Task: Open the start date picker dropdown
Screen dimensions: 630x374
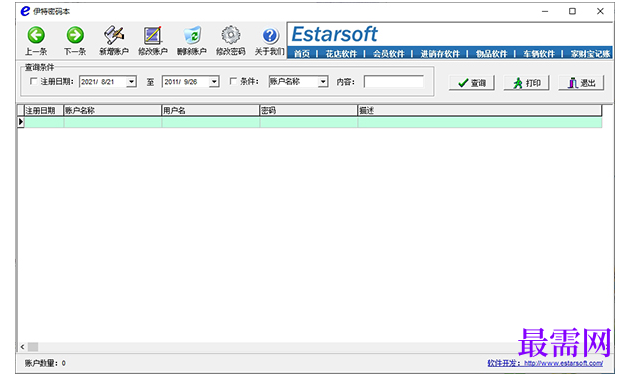Action: (131, 82)
